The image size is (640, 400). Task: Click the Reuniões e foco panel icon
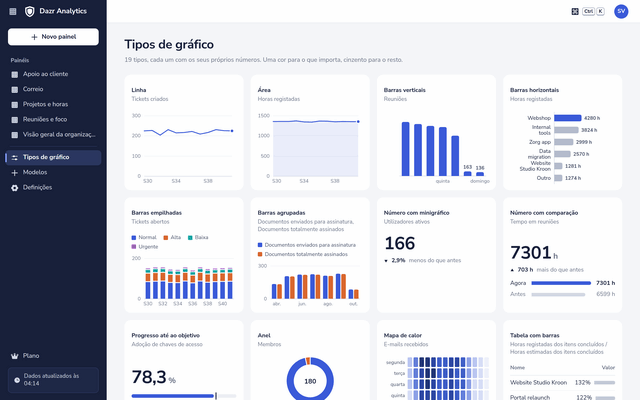[x=15, y=120]
